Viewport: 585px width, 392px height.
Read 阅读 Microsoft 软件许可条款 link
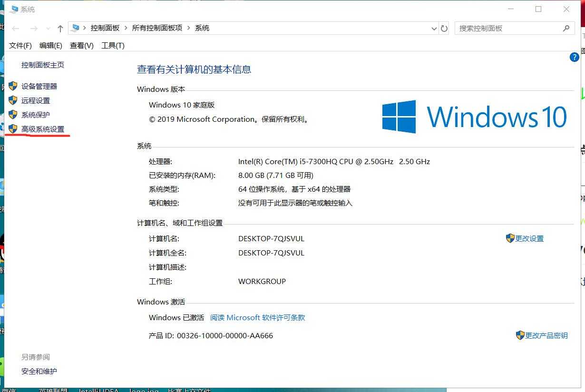click(x=258, y=318)
